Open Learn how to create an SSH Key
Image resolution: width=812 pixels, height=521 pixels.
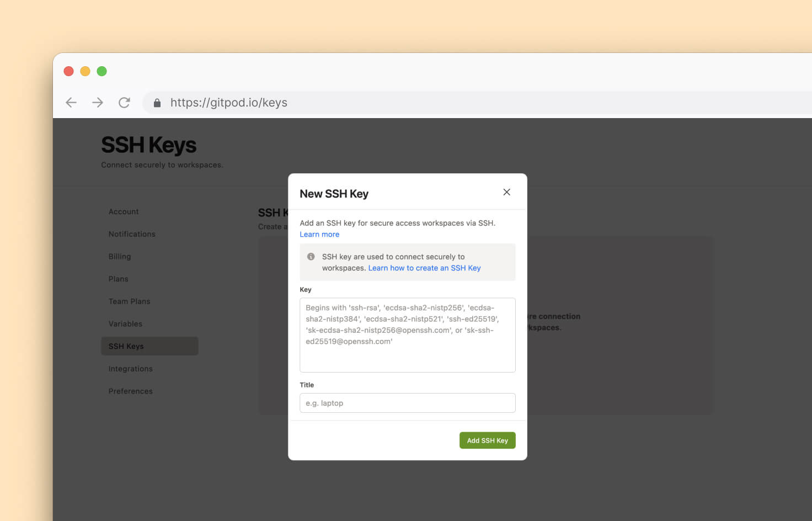424,268
